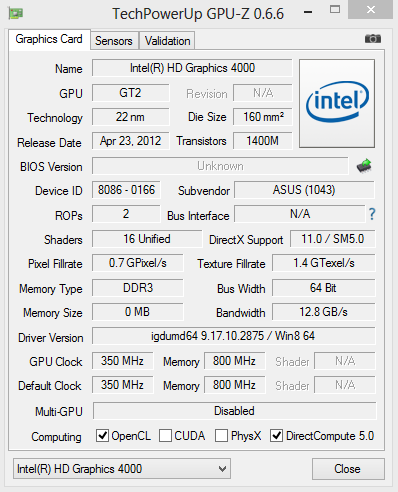
Task: Toggle the CUDA checkbox
Action: [x=165, y=435]
